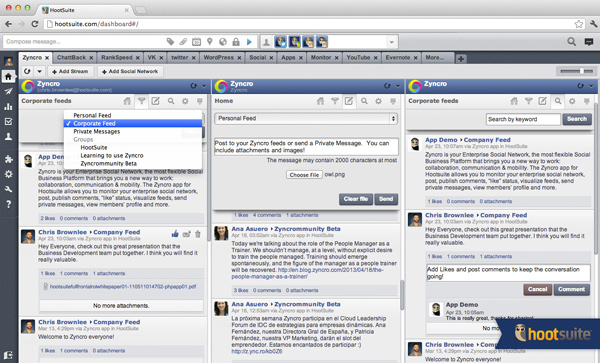Open Settings gear icon in sidebar
The height and width of the screenshot is (363, 600).
pyautogui.click(x=8, y=174)
